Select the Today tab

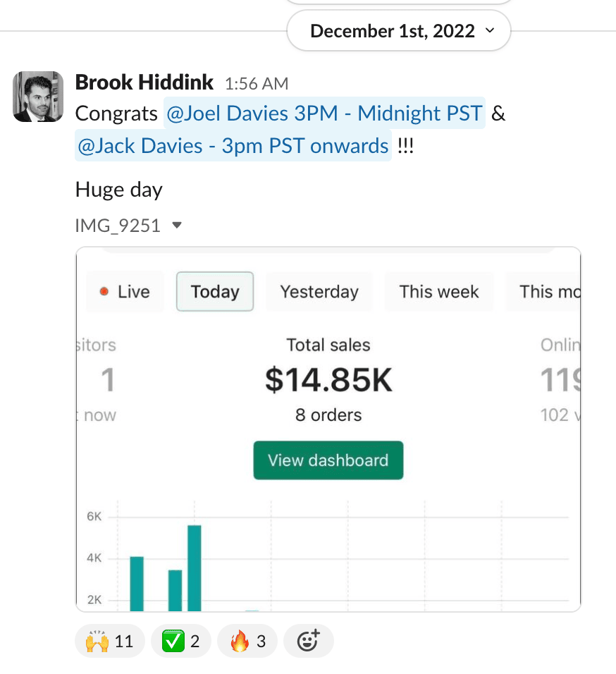point(215,292)
